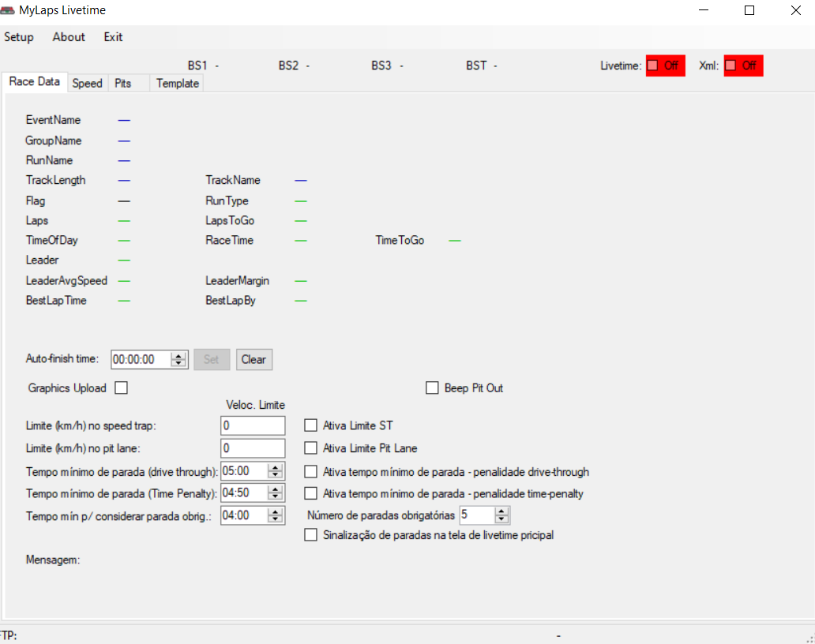Check Ativa tempo mínimo penalidade time-penalty
This screenshot has height=644, width=815.
tap(310, 493)
